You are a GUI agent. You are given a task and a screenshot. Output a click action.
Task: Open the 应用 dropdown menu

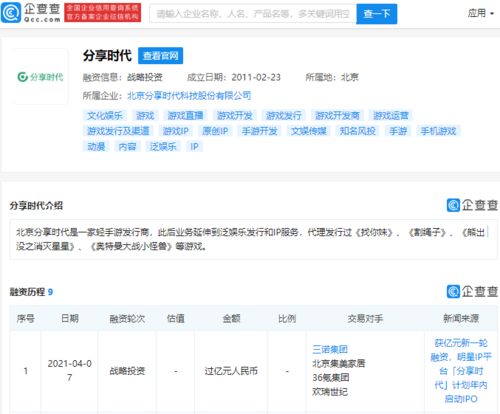coord(480,13)
